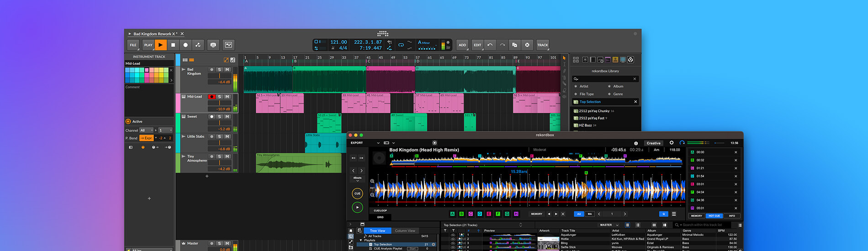Open the Creative mode dropdown in rekordbox
The height and width of the screenshot is (251, 868).
653,143
